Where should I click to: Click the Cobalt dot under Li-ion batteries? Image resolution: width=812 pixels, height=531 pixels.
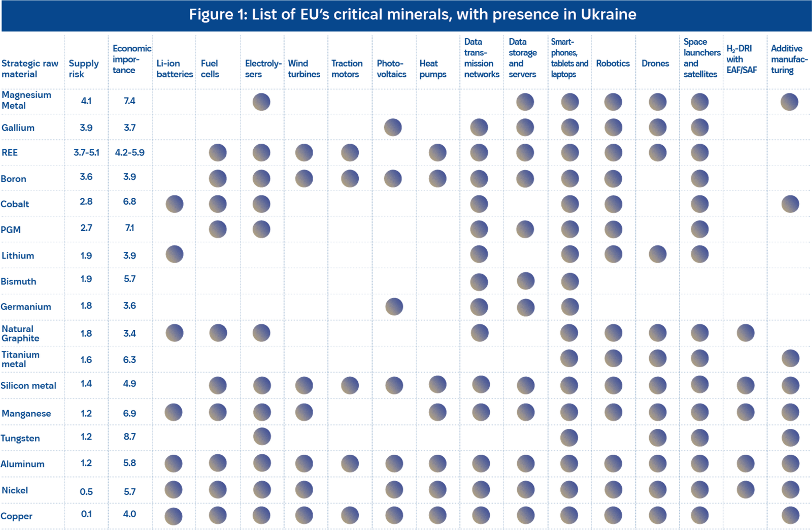pos(174,204)
